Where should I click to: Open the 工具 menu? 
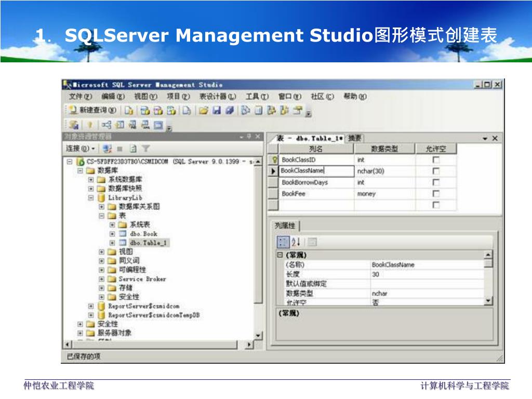pyautogui.click(x=257, y=96)
